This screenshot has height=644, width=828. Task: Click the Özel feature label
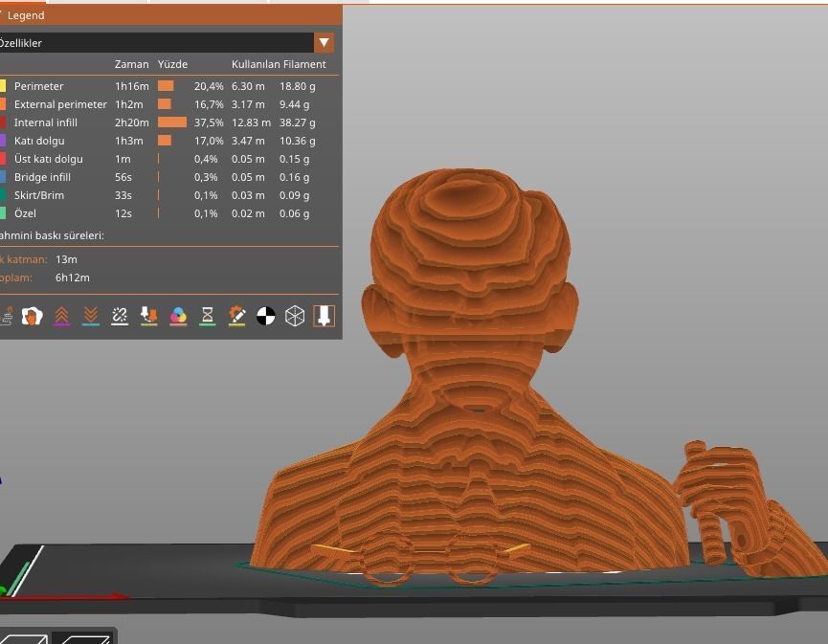pyautogui.click(x=25, y=213)
